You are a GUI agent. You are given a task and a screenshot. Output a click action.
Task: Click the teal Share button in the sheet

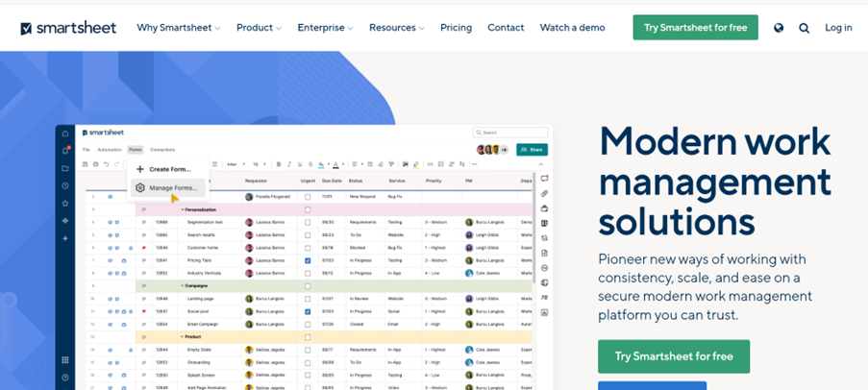pos(532,150)
